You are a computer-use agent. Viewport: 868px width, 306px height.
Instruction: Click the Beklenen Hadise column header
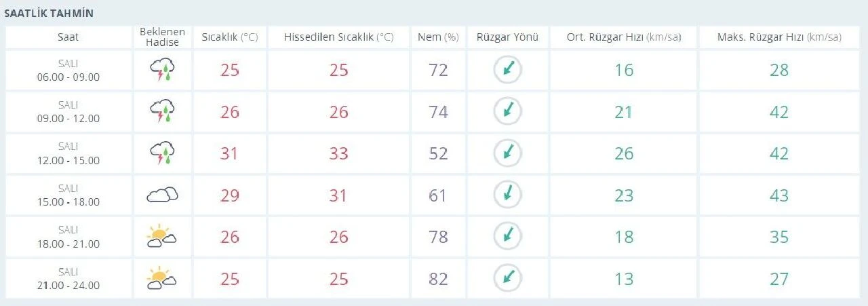tap(162, 37)
